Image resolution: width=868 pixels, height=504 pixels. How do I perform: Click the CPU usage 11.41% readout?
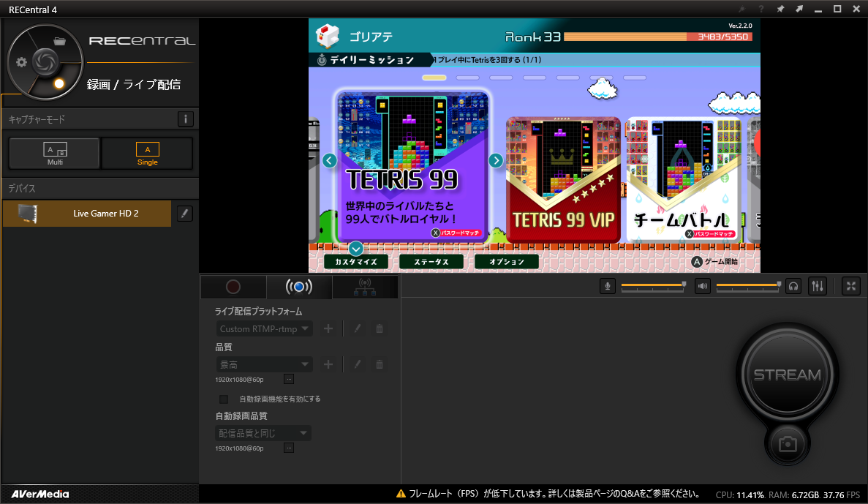(740, 495)
